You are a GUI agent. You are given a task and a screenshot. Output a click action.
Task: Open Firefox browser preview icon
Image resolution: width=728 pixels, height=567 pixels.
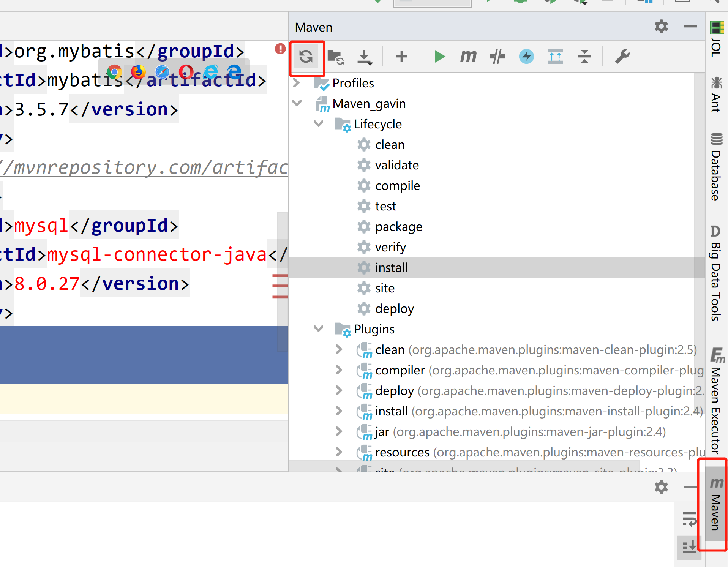tap(138, 71)
